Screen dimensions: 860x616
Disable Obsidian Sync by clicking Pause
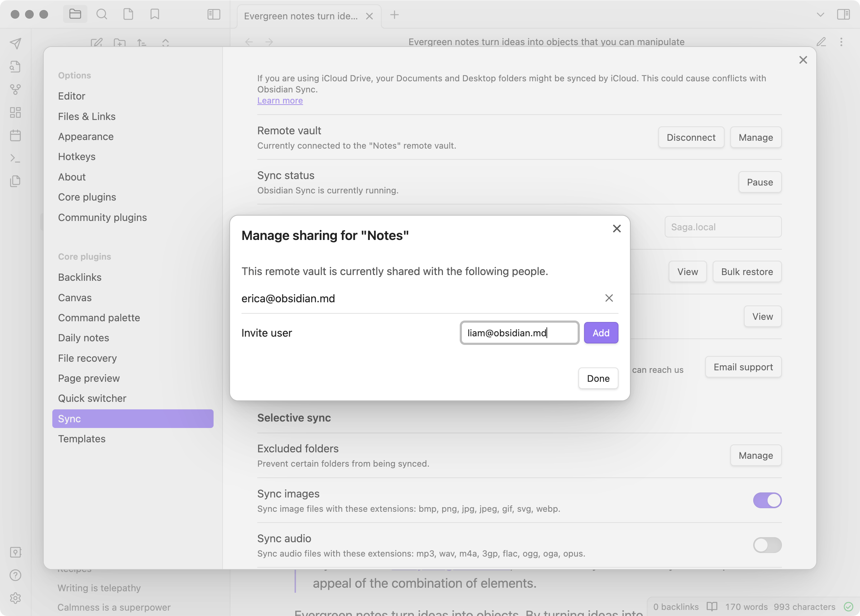click(x=759, y=182)
